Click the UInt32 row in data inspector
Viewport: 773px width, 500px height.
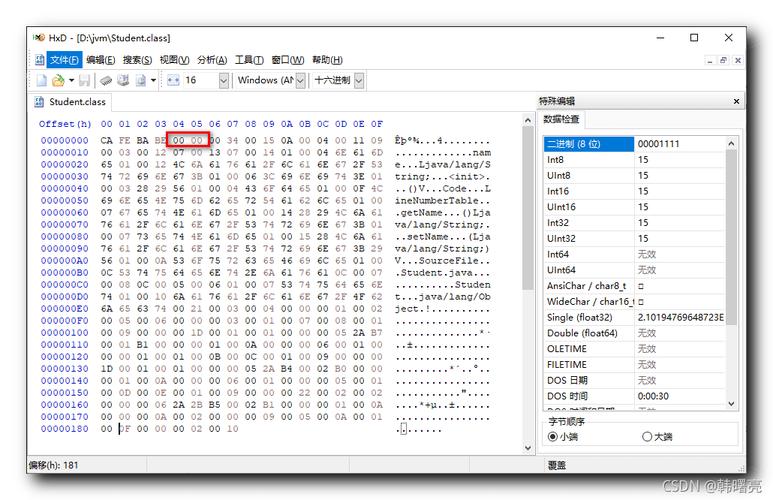[634, 239]
